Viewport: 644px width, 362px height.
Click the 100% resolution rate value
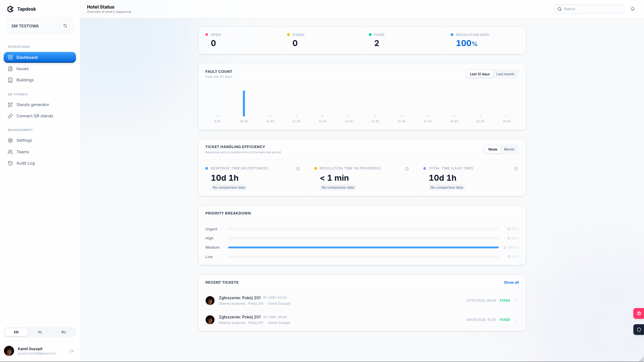(466, 43)
